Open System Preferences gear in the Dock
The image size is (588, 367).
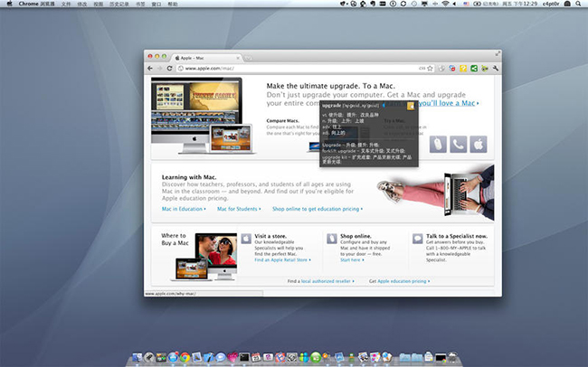point(292,357)
